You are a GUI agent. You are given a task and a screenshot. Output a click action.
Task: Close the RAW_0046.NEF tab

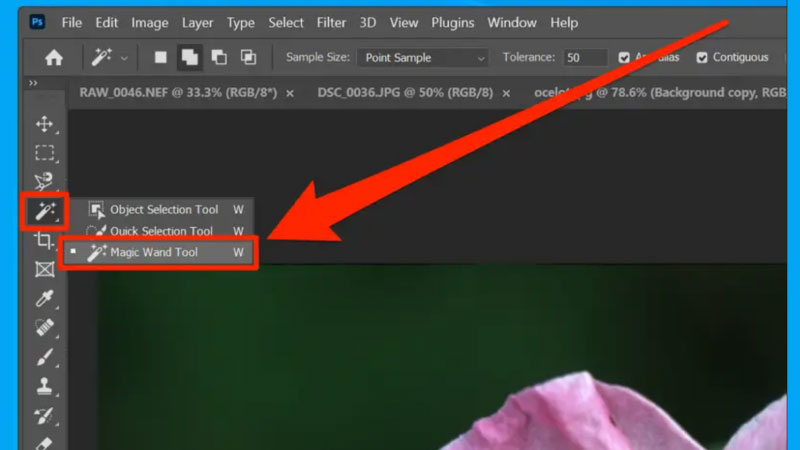pyautogui.click(x=290, y=93)
